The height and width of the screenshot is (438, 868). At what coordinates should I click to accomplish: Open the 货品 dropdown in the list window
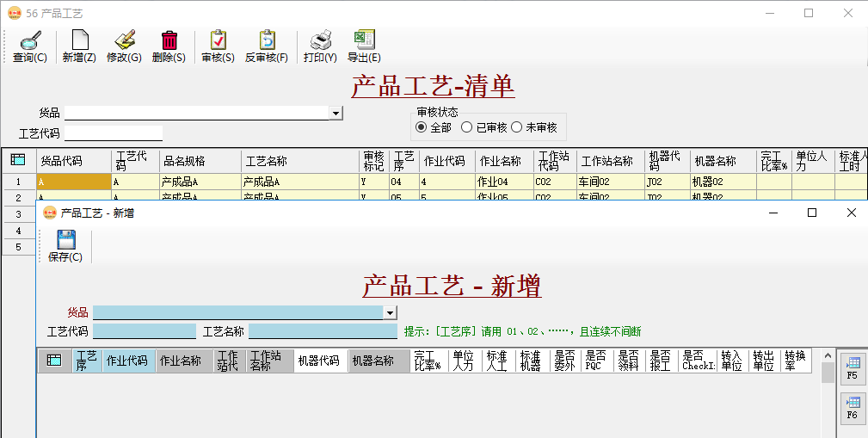click(336, 113)
